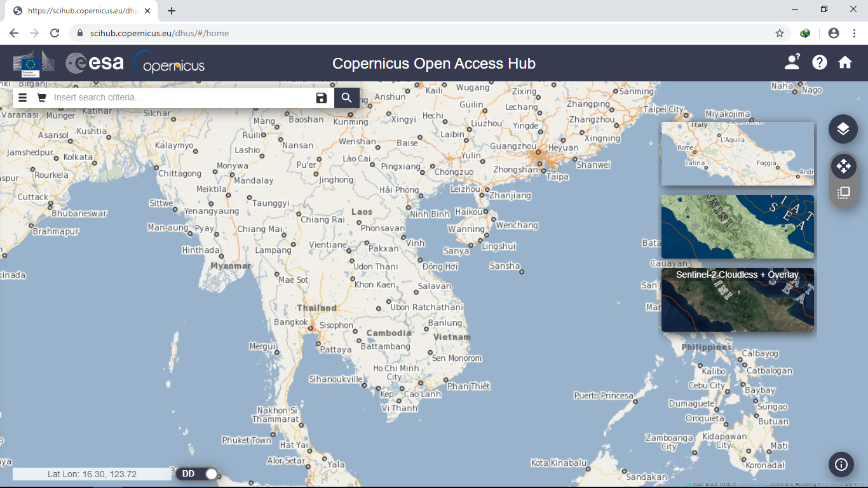Click the Kunming city label
Image resolution: width=868 pixels, height=488 pixels.
coord(351,122)
